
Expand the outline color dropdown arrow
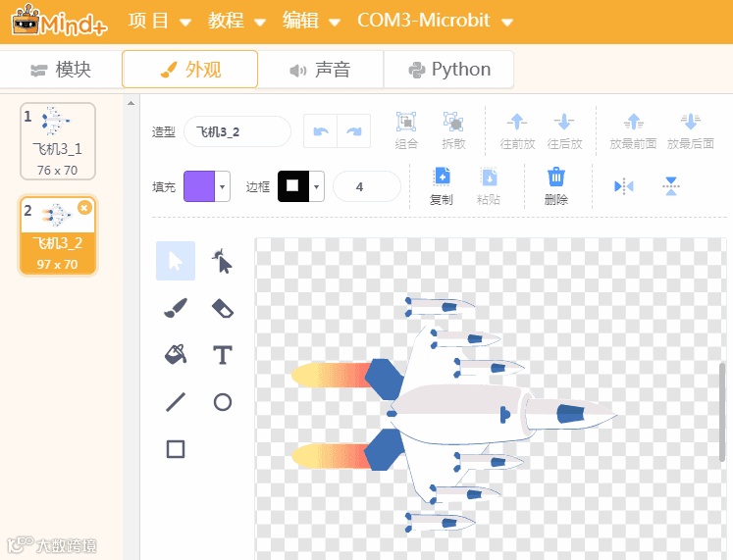pyautogui.click(x=317, y=186)
